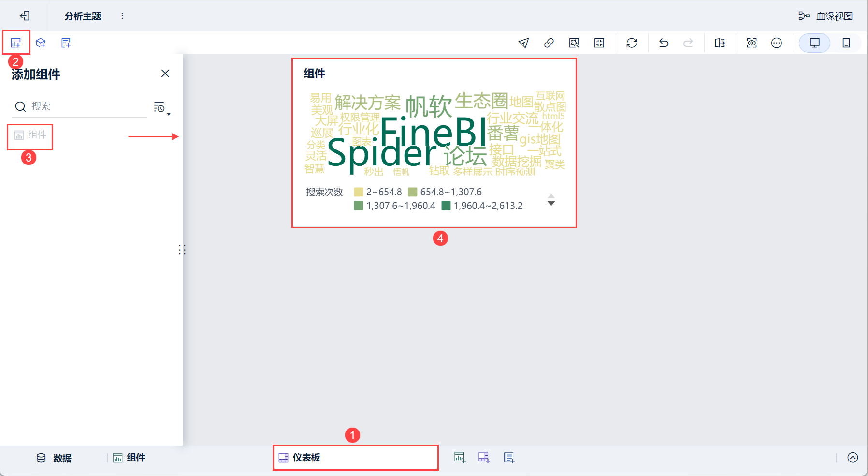Open the 血缘视图 lineage view
This screenshot has height=476, width=868.
tap(825, 16)
